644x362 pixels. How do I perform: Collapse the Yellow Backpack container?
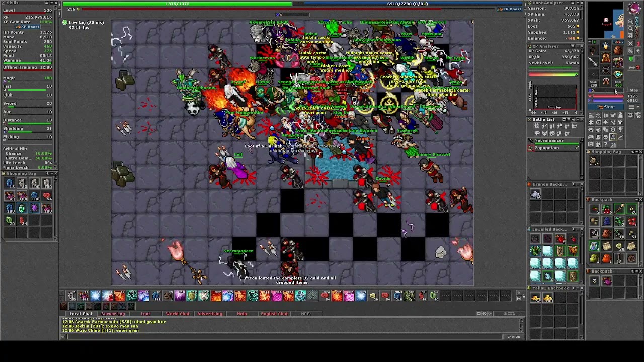[578, 288]
